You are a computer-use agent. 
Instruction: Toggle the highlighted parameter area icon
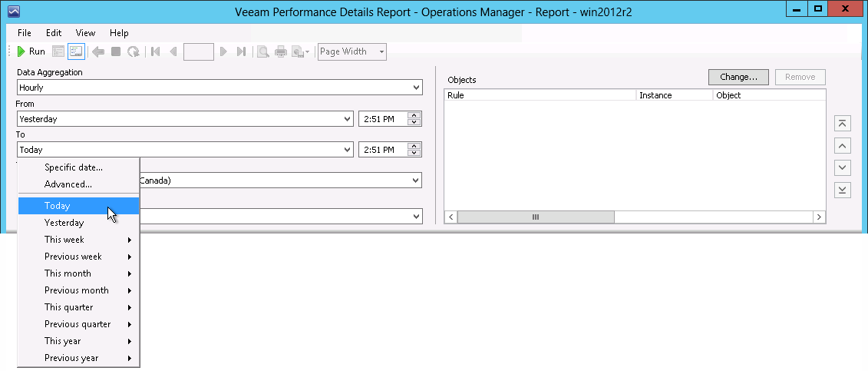77,51
